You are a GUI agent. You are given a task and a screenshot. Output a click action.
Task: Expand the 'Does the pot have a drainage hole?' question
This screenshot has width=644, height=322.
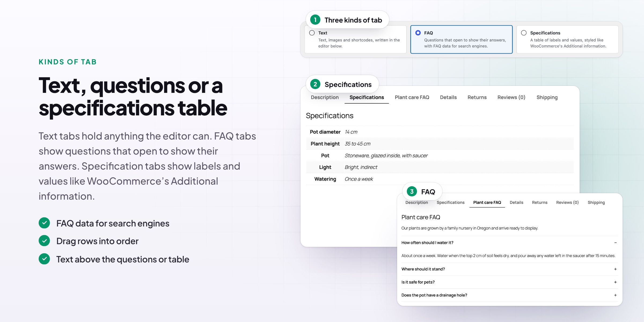[x=510, y=295]
